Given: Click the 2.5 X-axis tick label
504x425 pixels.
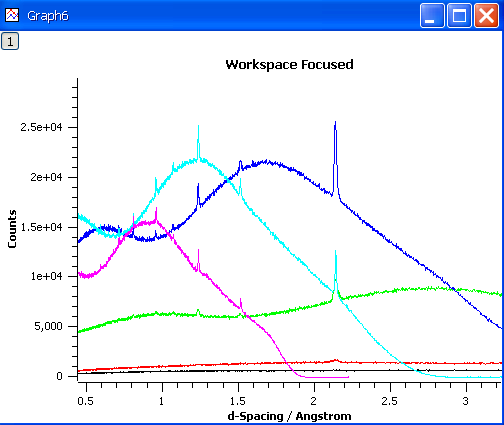Looking at the screenshot, I should click(x=389, y=401).
